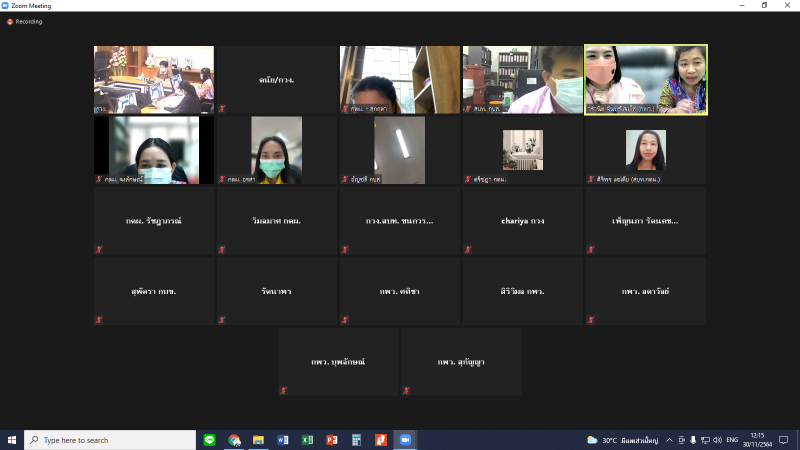Select the กพว. สุกัญญา participant name
The width and height of the screenshot is (800, 450).
461,362
